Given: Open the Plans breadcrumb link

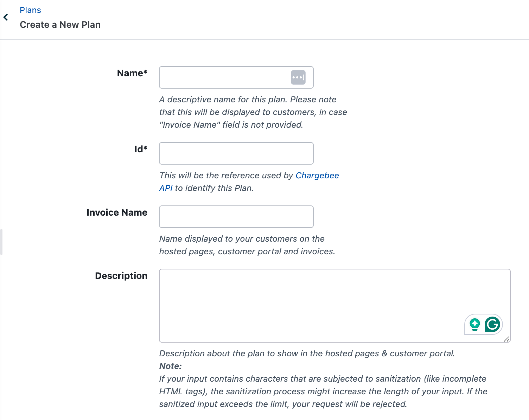Looking at the screenshot, I should click(x=30, y=10).
